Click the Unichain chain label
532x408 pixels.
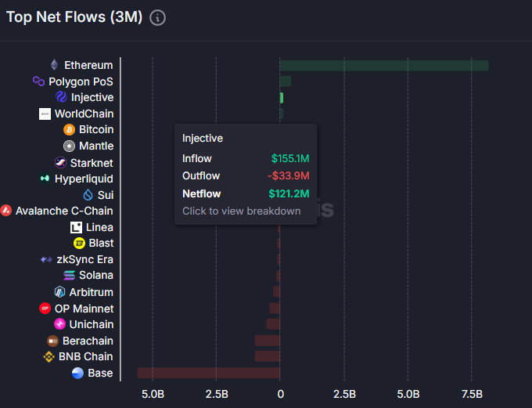[92, 324]
